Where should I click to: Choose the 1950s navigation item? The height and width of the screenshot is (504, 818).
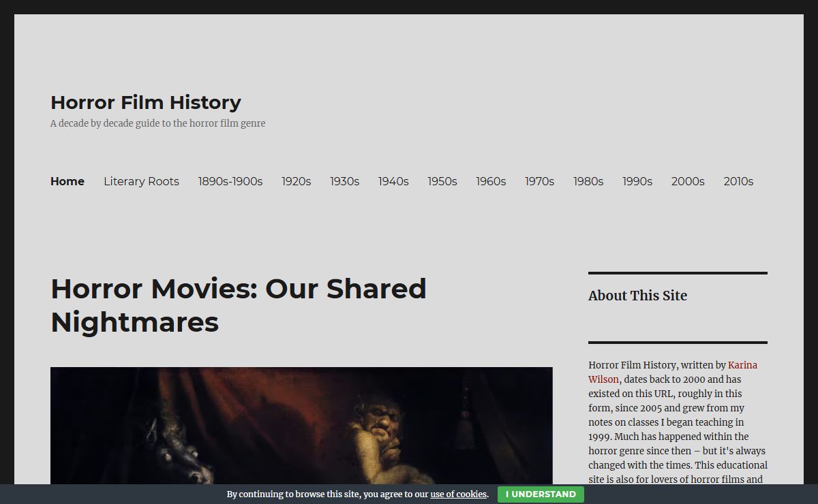click(442, 181)
